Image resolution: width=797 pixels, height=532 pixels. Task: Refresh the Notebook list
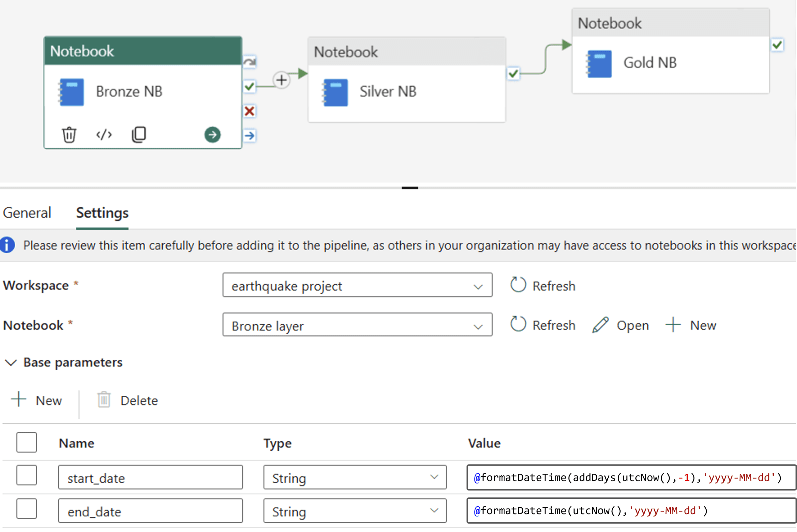543,325
